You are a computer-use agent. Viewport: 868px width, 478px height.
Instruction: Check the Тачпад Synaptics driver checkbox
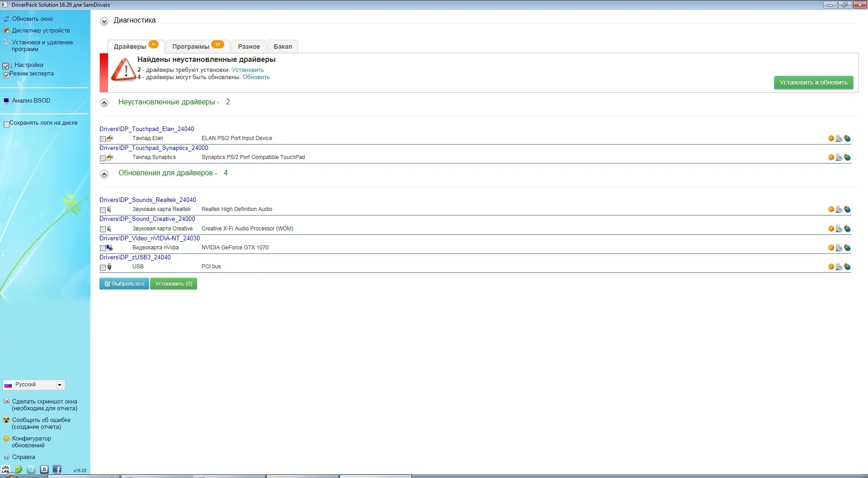click(103, 158)
